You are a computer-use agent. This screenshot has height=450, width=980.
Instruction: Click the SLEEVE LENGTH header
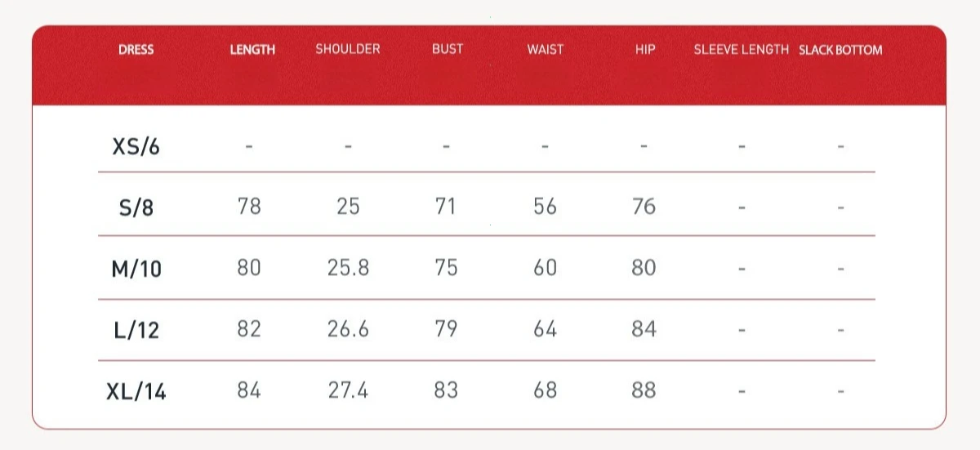click(742, 49)
